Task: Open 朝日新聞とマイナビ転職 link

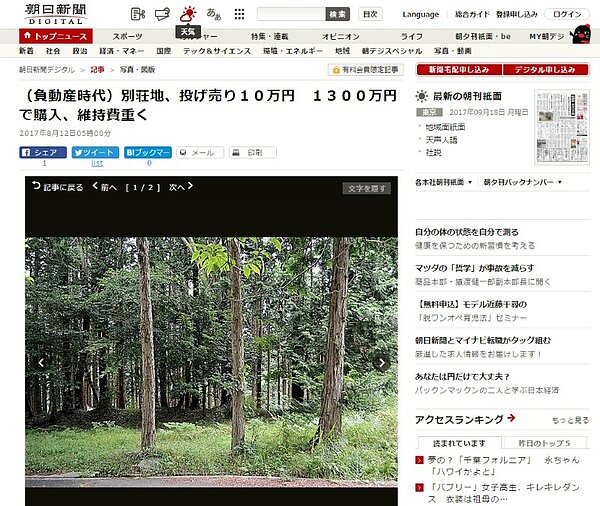Action: [483, 340]
